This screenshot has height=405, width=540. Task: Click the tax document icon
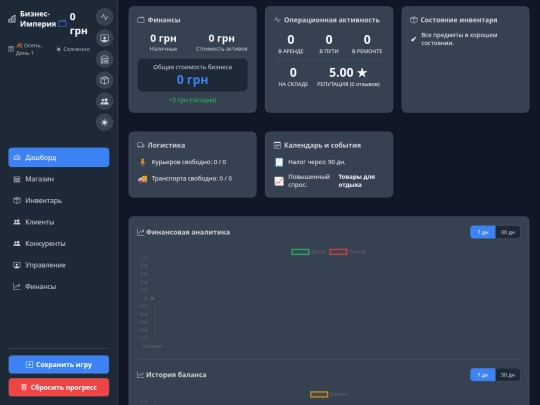click(x=279, y=162)
